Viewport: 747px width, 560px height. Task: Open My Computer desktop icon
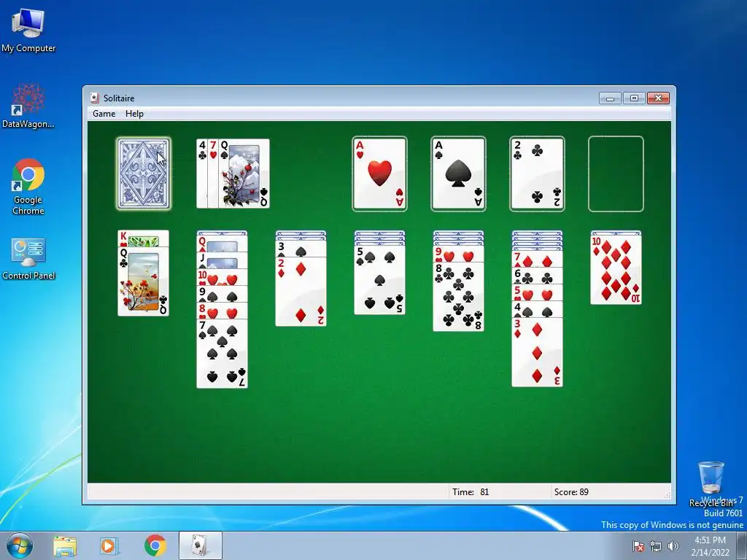point(28,31)
